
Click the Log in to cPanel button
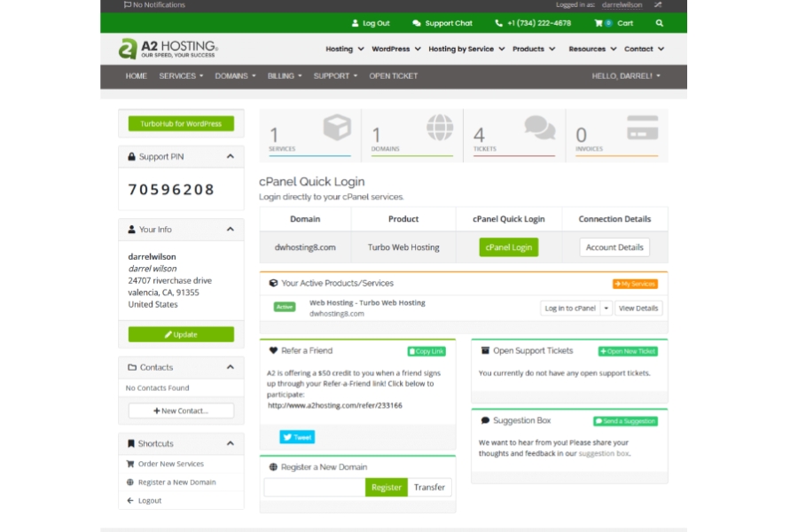(x=570, y=308)
